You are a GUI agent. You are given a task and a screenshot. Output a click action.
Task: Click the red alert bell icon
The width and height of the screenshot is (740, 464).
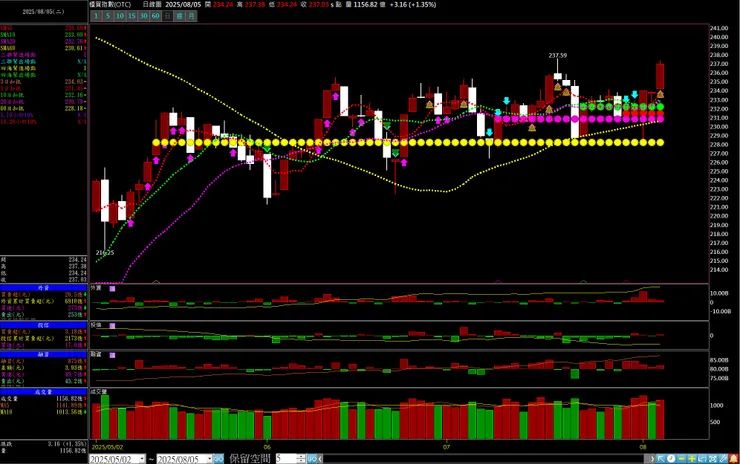(733, 459)
